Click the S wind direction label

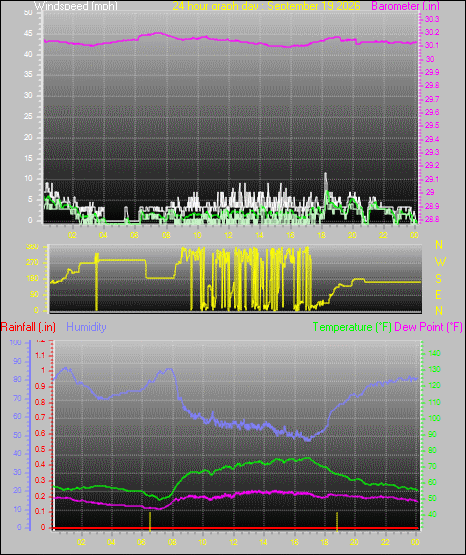tap(438, 279)
